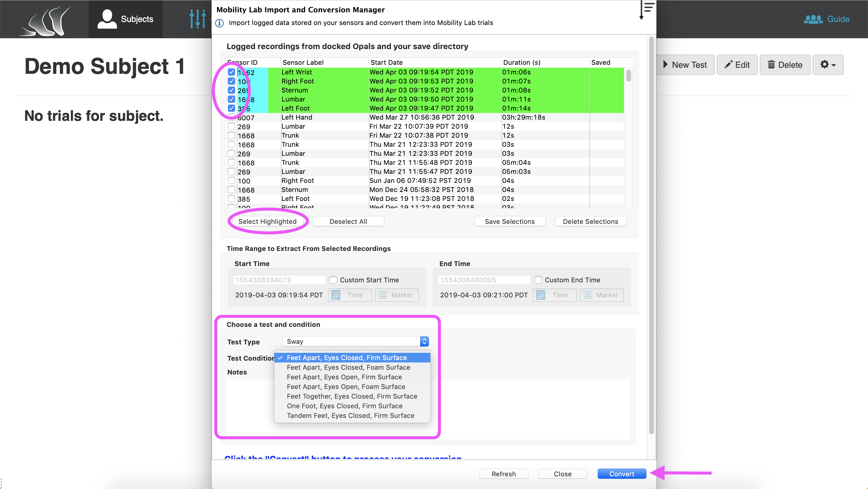868x489 pixels.
Task: Select Feet Apart, Eyes Closed, Foam Surface
Action: pyautogui.click(x=352, y=367)
